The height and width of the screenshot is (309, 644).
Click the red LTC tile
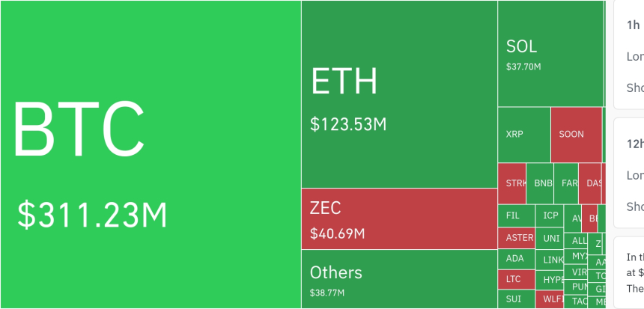(516, 279)
